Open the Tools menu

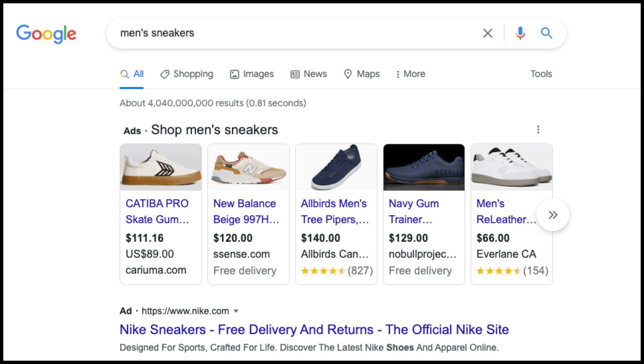[541, 74]
